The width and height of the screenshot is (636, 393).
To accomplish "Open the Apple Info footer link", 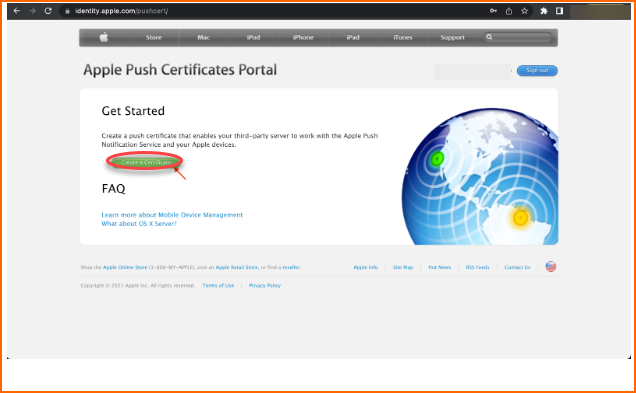I will point(365,267).
